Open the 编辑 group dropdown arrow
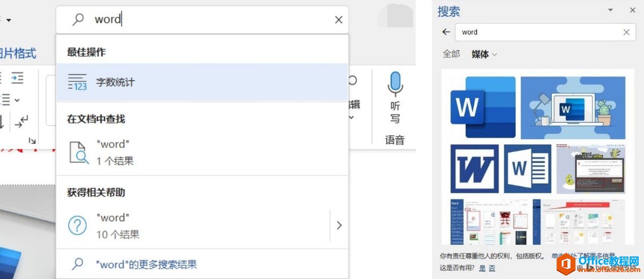 click(x=352, y=117)
